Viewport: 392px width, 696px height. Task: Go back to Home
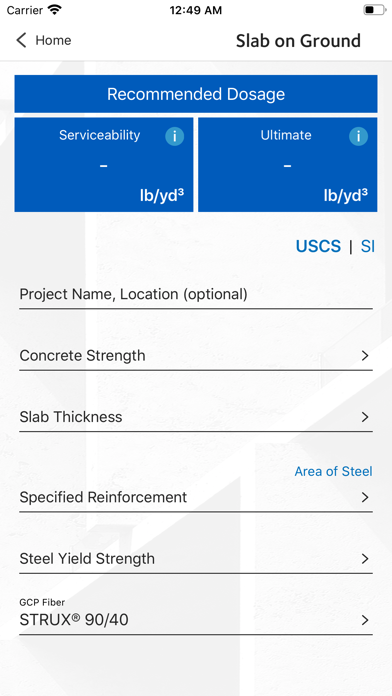44,40
